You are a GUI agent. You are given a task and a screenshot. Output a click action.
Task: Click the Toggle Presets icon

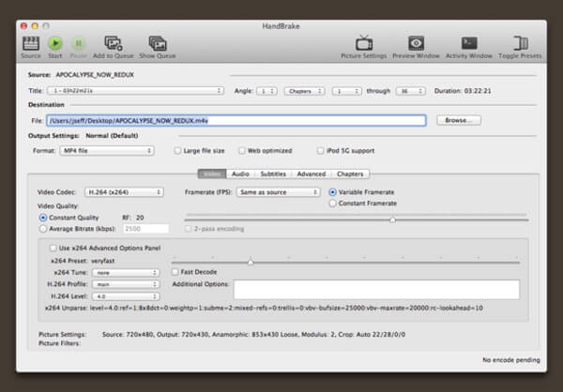click(x=521, y=42)
